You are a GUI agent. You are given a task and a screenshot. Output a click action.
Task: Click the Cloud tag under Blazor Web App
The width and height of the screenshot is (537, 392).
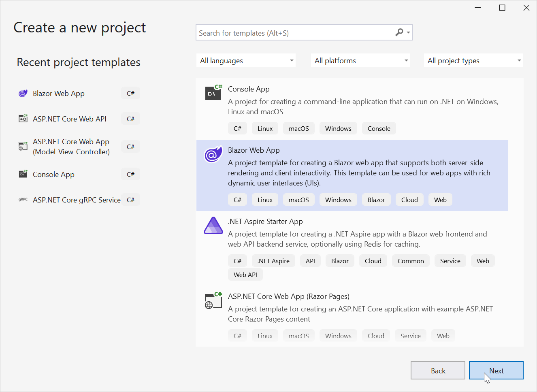(409, 200)
